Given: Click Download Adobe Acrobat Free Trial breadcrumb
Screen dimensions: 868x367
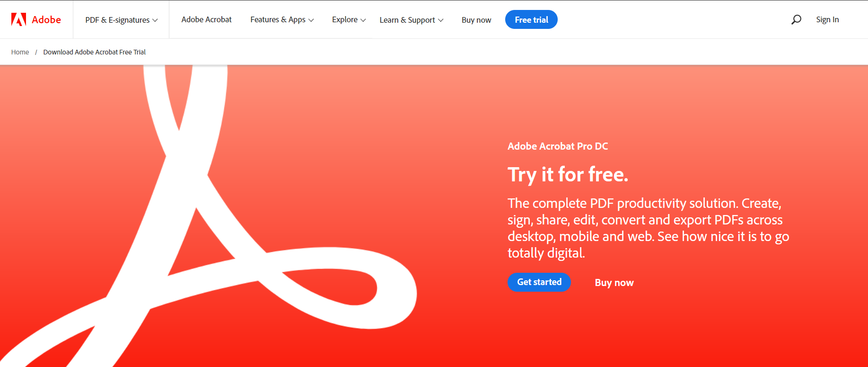Looking at the screenshot, I should coord(94,52).
